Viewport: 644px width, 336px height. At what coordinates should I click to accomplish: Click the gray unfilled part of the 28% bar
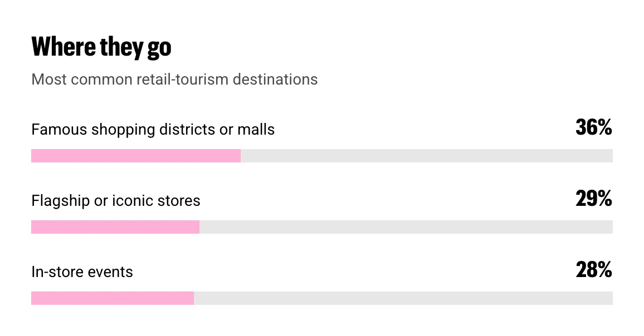click(x=403, y=298)
